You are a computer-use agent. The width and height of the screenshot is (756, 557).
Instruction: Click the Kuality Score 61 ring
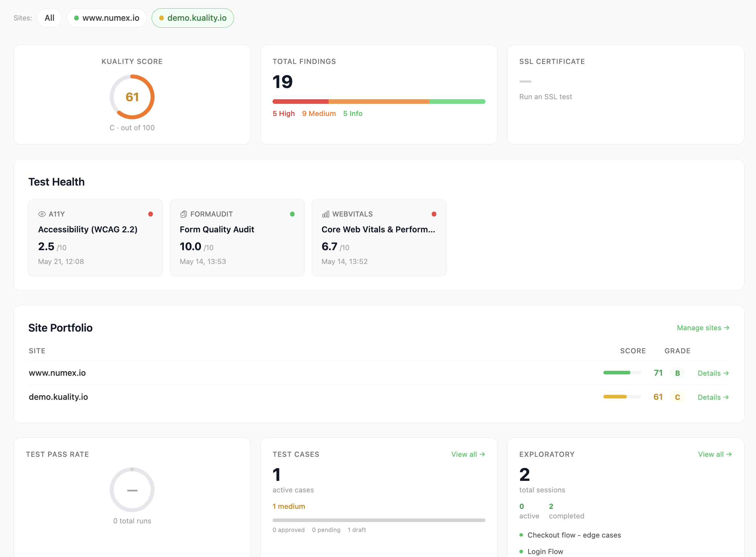click(132, 97)
